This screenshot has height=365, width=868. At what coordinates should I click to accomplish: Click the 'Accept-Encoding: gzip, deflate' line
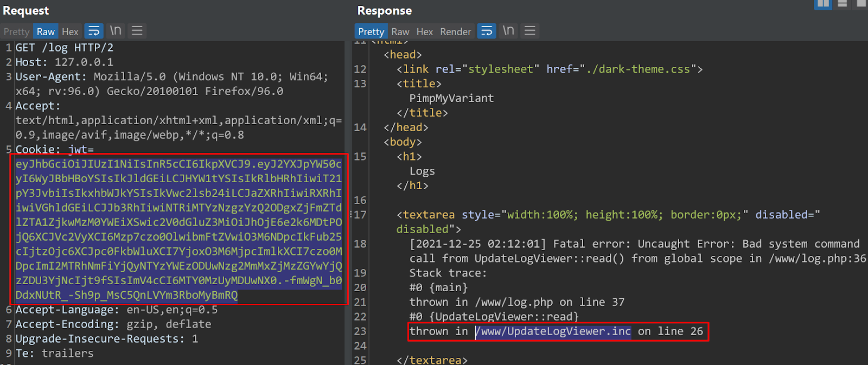click(x=113, y=324)
